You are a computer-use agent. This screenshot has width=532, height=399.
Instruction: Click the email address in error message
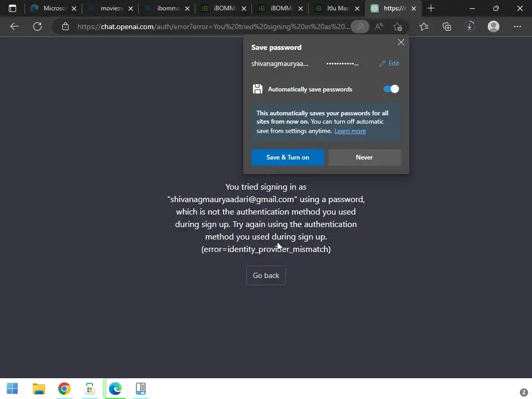pyautogui.click(x=232, y=199)
